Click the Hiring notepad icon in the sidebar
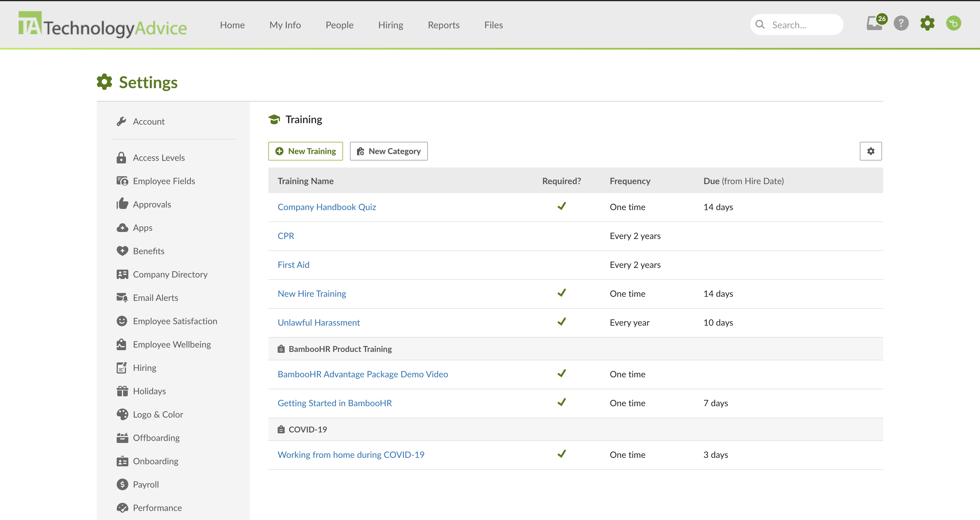Image resolution: width=980 pixels, height=520 pixels. (122, 368)
